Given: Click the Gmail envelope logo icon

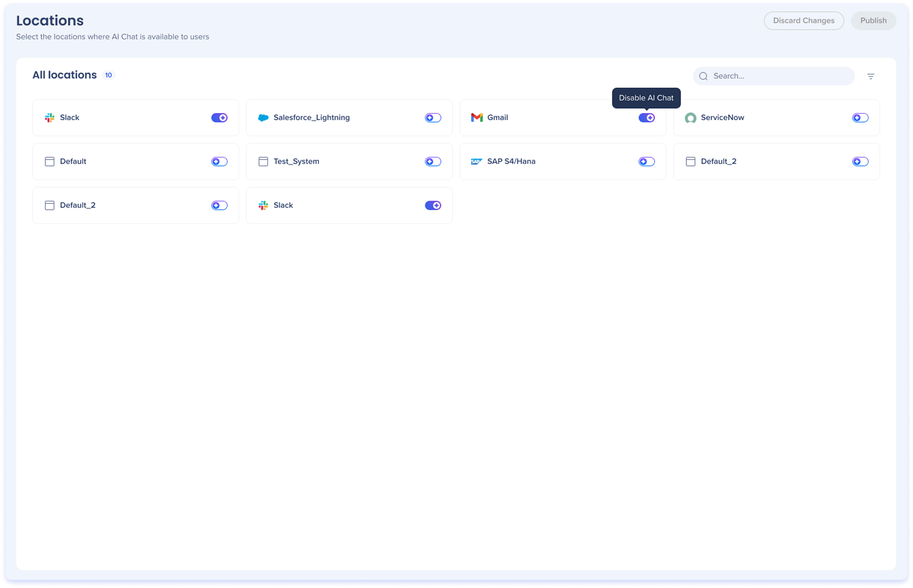Looking at the screenshot, I should (x=477, y=118).
